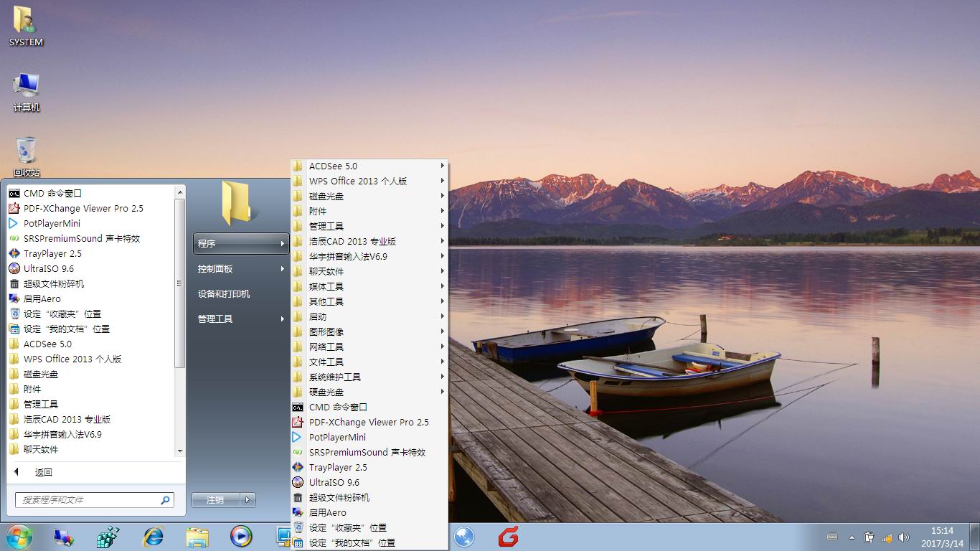Open the arrow menu beside 注销

coord(248,500)
